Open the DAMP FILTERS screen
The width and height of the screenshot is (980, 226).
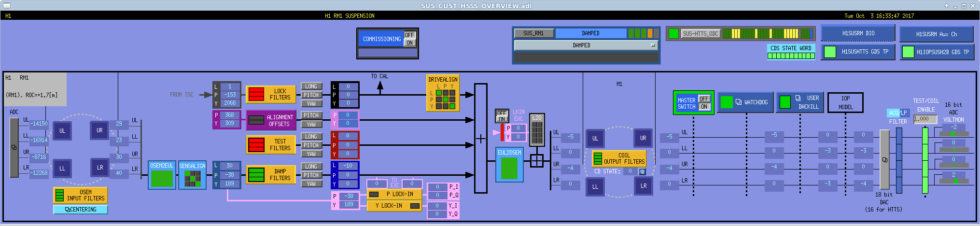[270, 174]
